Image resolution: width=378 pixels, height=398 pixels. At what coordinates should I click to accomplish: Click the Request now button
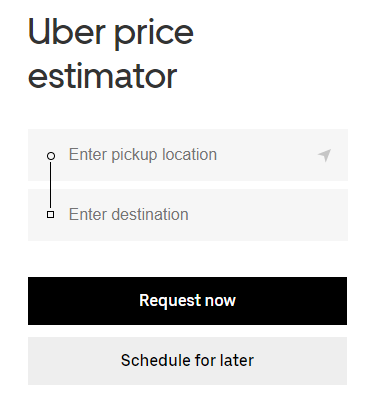187,301
